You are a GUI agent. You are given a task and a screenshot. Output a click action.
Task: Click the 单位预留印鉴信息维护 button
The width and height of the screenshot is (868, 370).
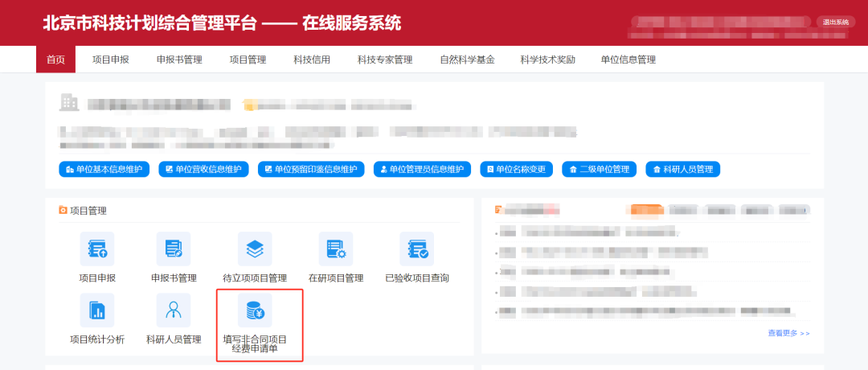tap(310, 169)
